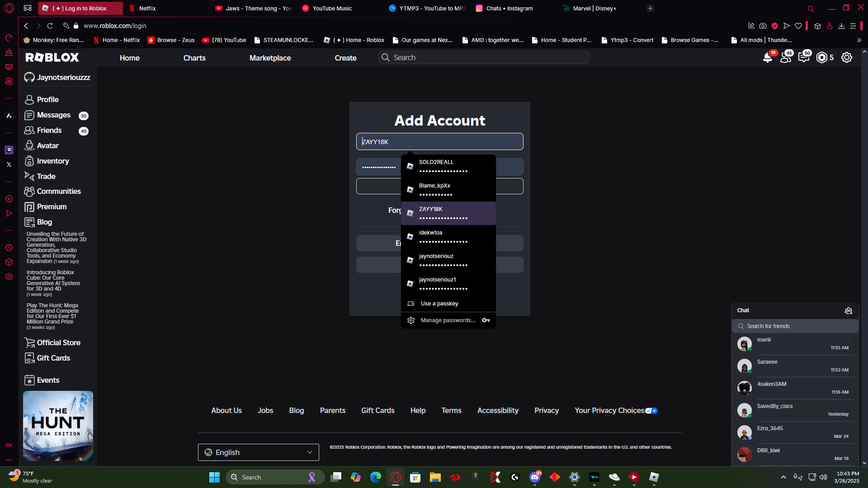Open The Hunt Mega Edition thumbnail
This screenshot has height=488, width=868.
coord(58,426)
